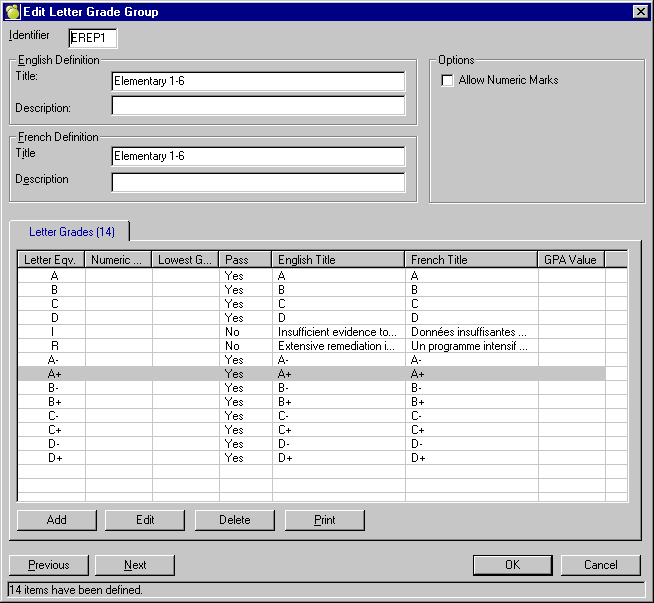654x603 pixels.
Task: Click the Add button
Action: click(57, 520)
